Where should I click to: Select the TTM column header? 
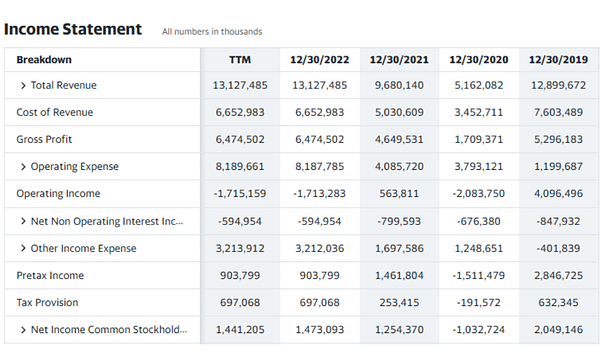point(240,60)
